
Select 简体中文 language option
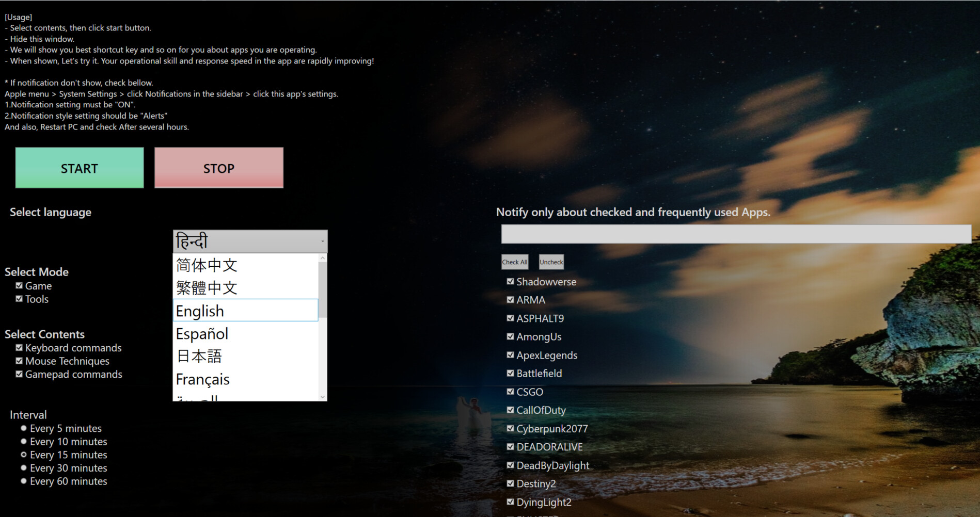click(x=207, y=265)
